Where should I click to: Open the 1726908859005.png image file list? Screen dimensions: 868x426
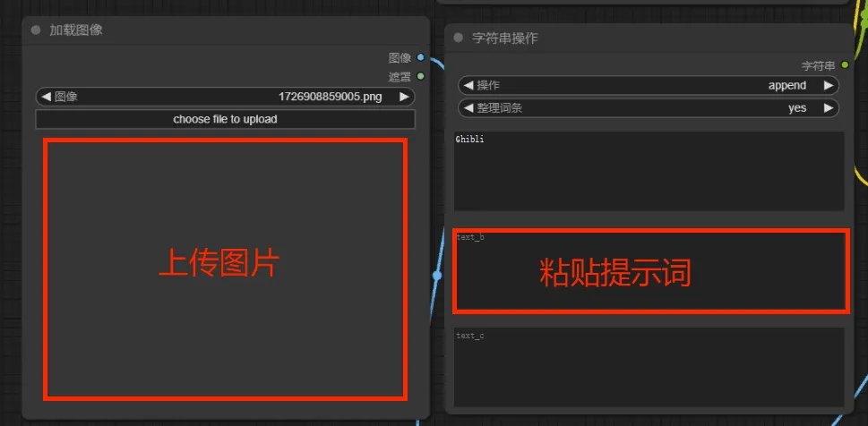pos(330,97)
